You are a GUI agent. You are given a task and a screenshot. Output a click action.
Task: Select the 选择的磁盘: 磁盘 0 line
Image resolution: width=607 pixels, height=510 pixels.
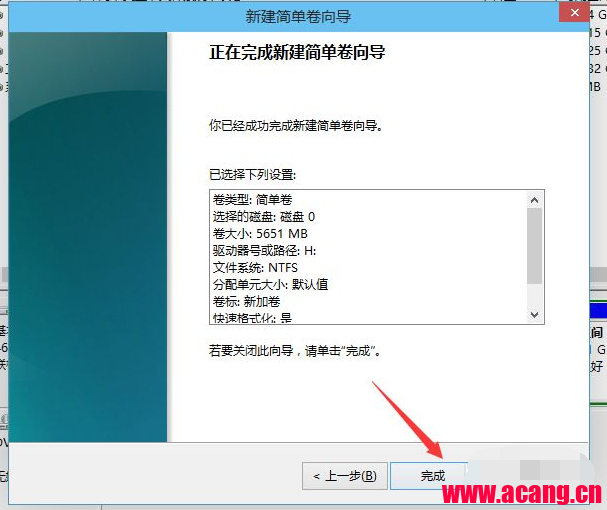264,216
